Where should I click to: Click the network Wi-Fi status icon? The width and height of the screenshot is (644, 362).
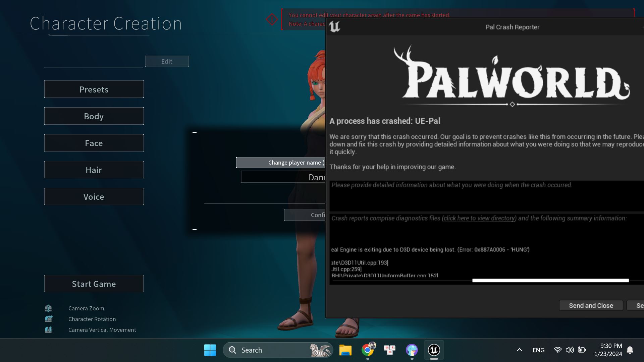[558, 350]
